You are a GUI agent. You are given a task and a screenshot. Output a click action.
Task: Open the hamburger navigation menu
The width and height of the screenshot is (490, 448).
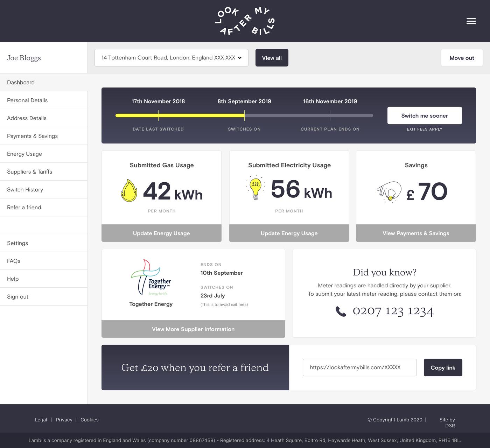471,21
